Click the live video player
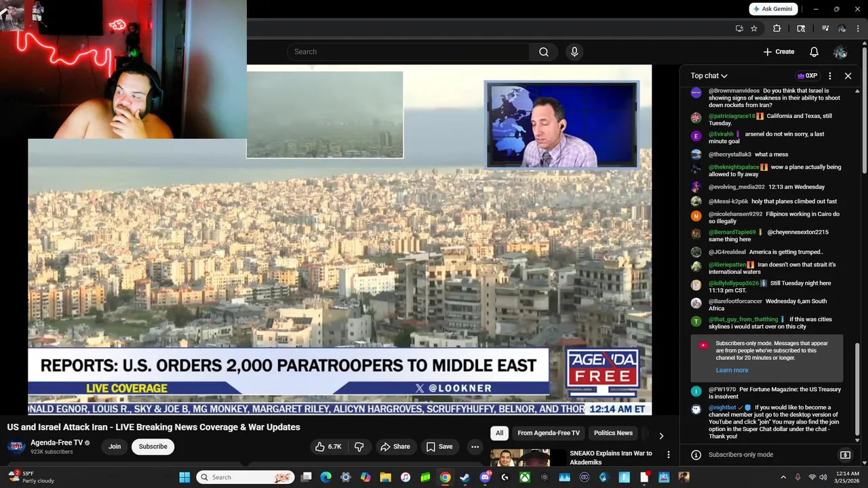 (340, 239)
